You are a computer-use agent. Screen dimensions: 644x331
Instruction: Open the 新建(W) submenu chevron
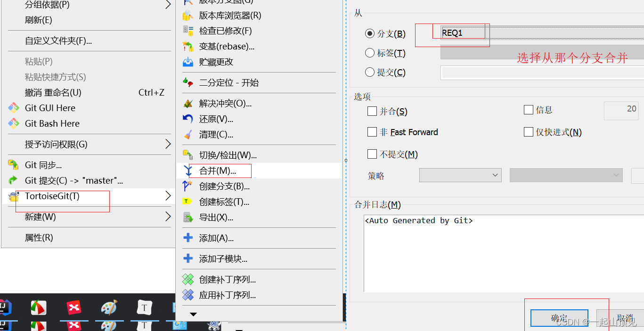pyautogui.click(x=167, y=217)
